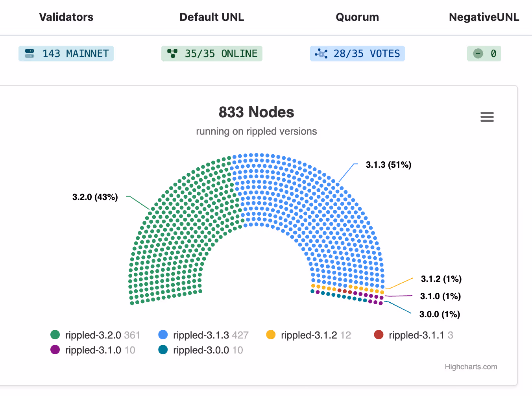Click the minus circle NegativeUNL icon
This screenshot has width=532, height=396.
click(478, 54)
